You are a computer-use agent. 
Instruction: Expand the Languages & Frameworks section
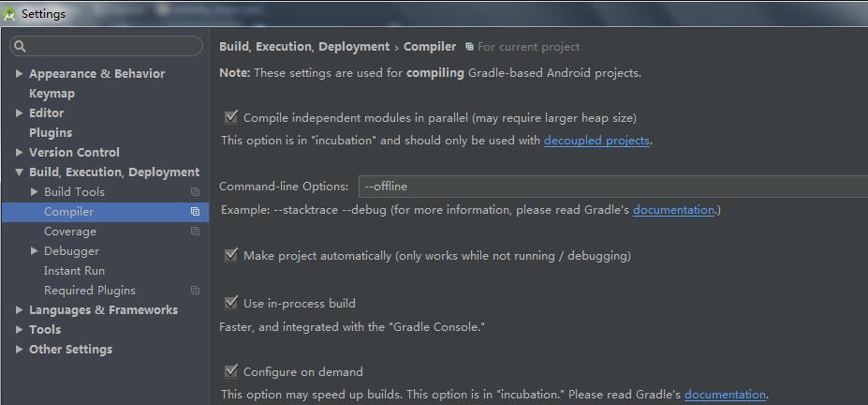20,310
